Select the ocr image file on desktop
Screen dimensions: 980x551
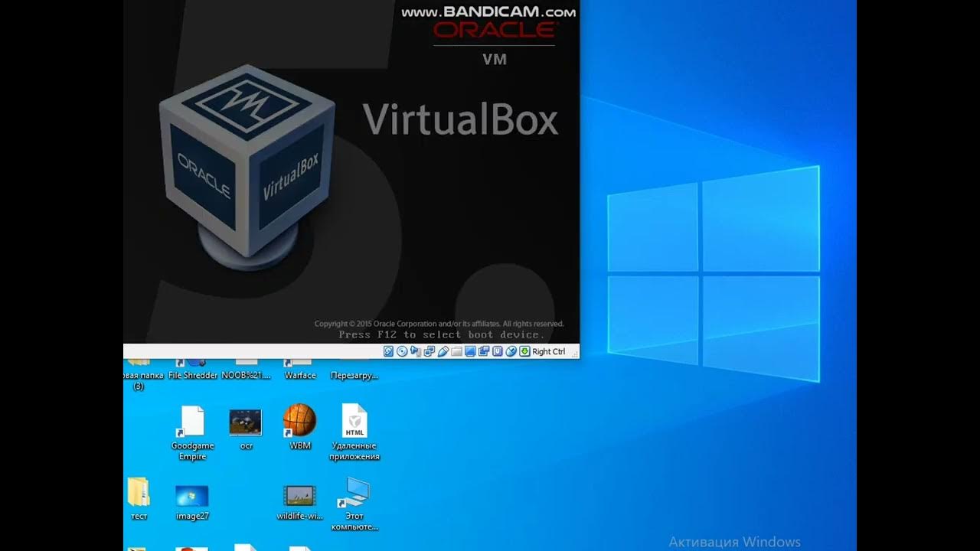[246, 429]
